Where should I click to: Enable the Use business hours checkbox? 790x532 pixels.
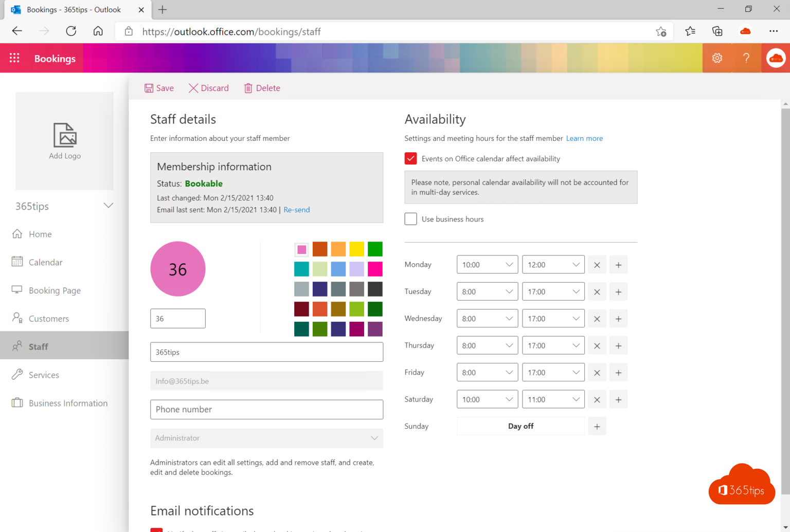point(410,219)
